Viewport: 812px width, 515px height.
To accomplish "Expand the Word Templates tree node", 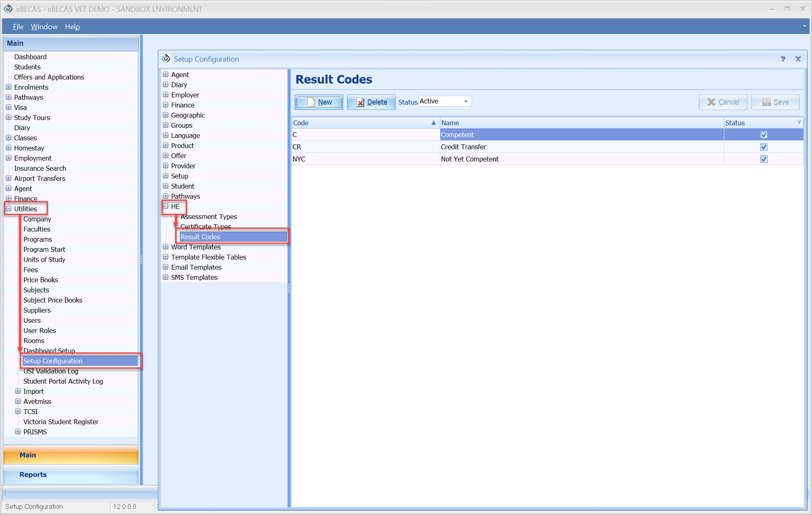I will [x=166, y=247].
